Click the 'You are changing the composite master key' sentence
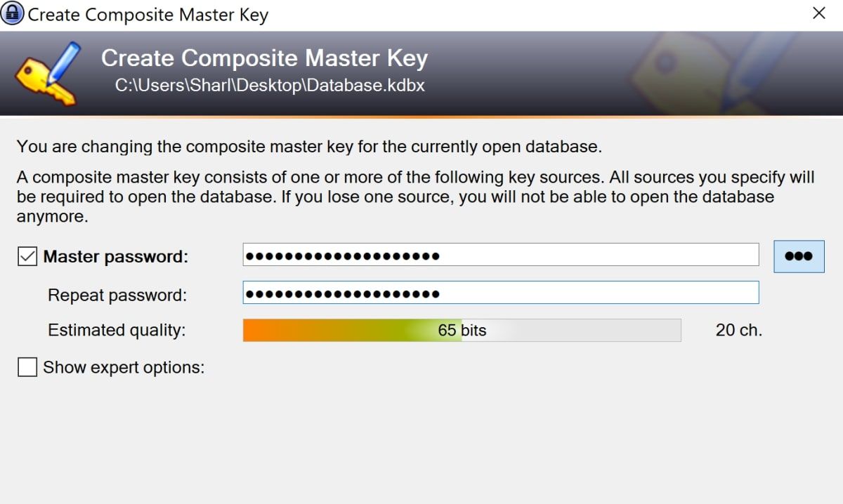 coord(309,147)
